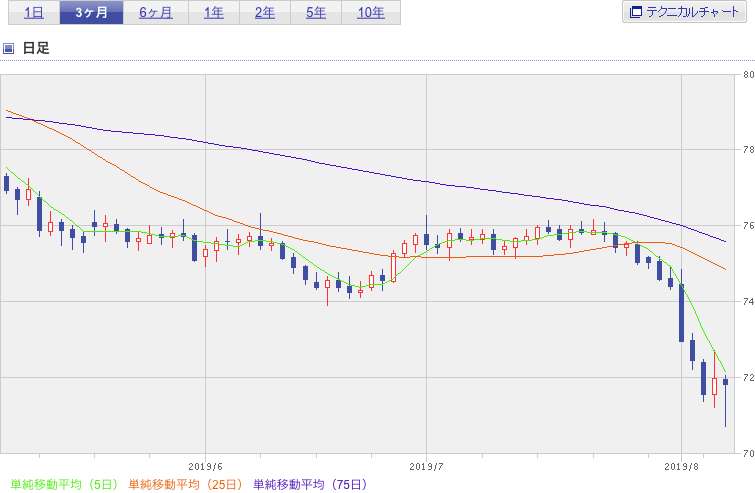Click legend 単純移動平均(5日)

point(64,484)
